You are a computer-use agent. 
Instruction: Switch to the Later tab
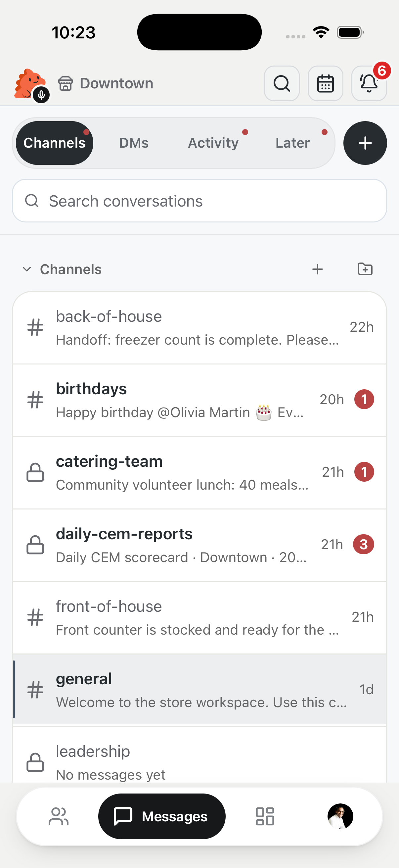292,143
